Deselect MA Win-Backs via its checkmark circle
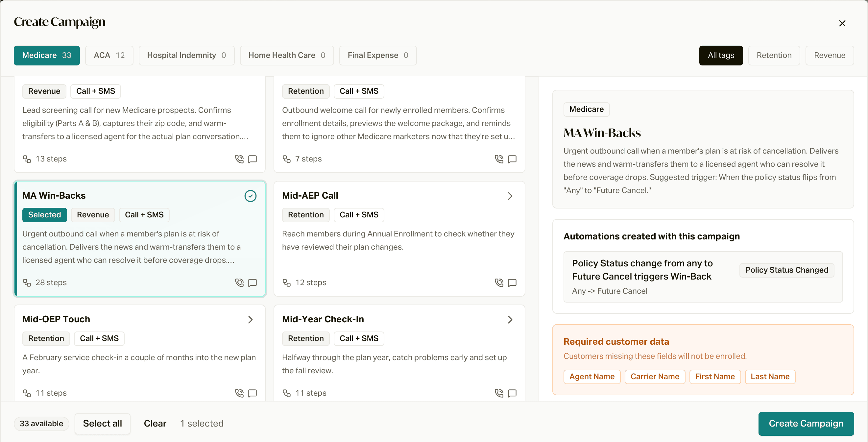 tap(250, 196)
